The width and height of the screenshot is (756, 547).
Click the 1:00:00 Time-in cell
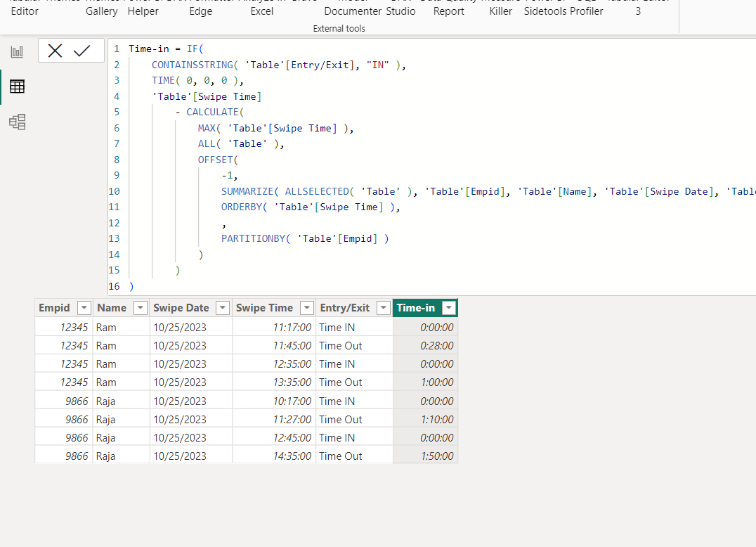coord(425,382)
